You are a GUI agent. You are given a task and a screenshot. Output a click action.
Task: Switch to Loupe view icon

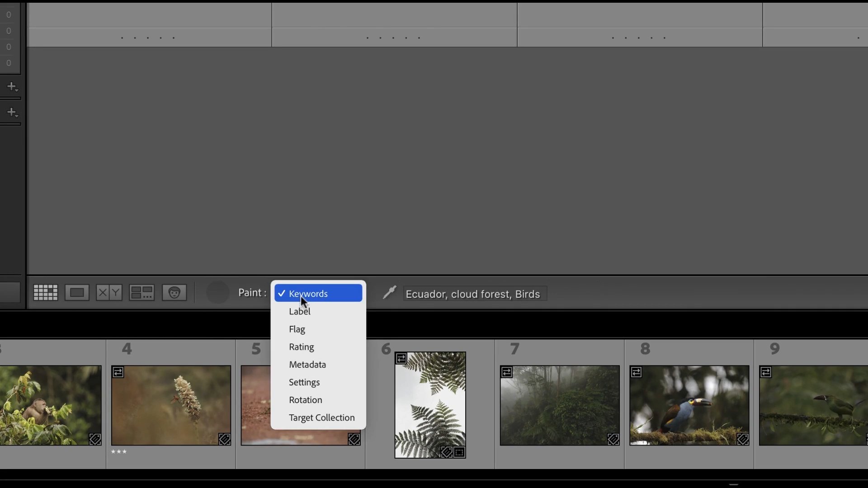point(77,293)
